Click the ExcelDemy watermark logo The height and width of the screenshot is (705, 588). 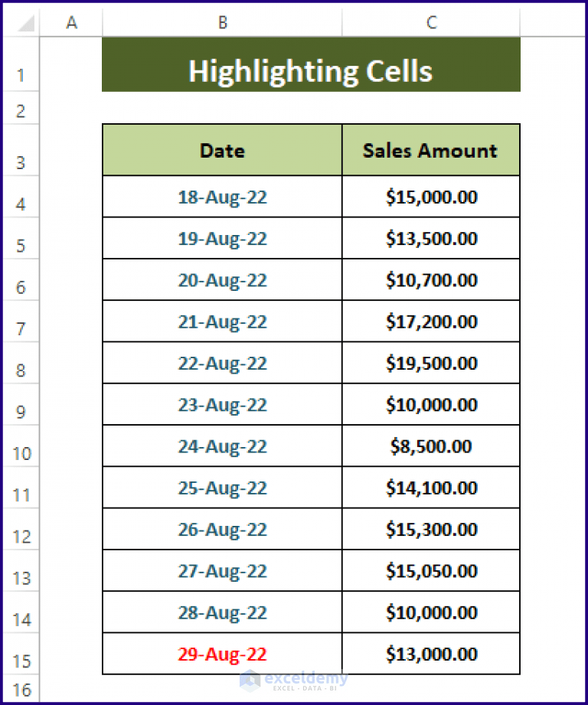295,681
